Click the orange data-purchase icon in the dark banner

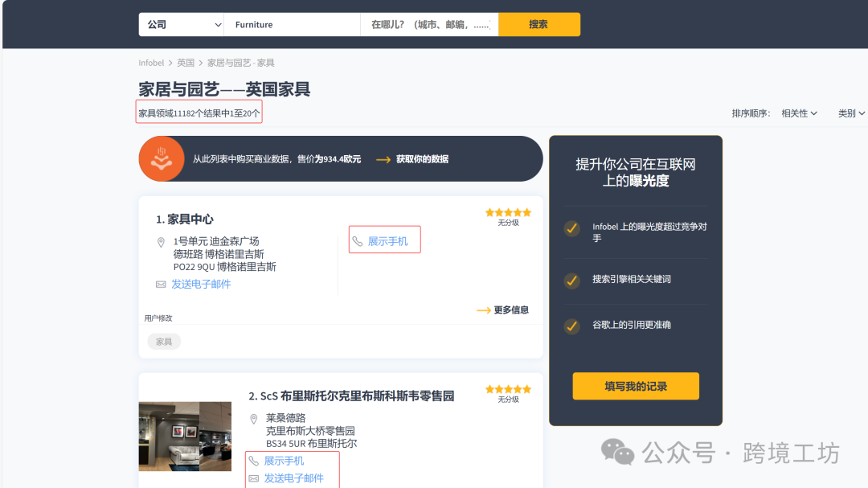[162, 158]
